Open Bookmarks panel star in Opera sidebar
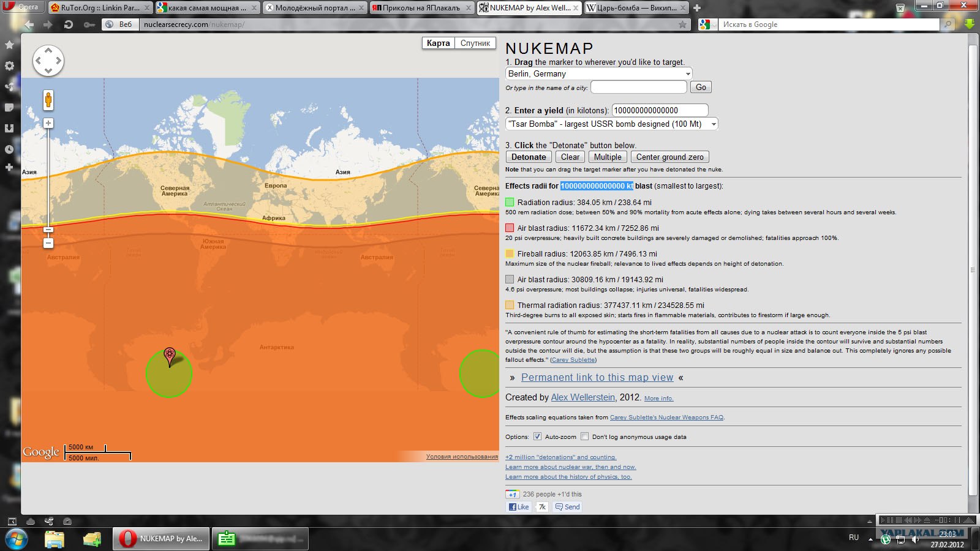 (x=9, y=45)
